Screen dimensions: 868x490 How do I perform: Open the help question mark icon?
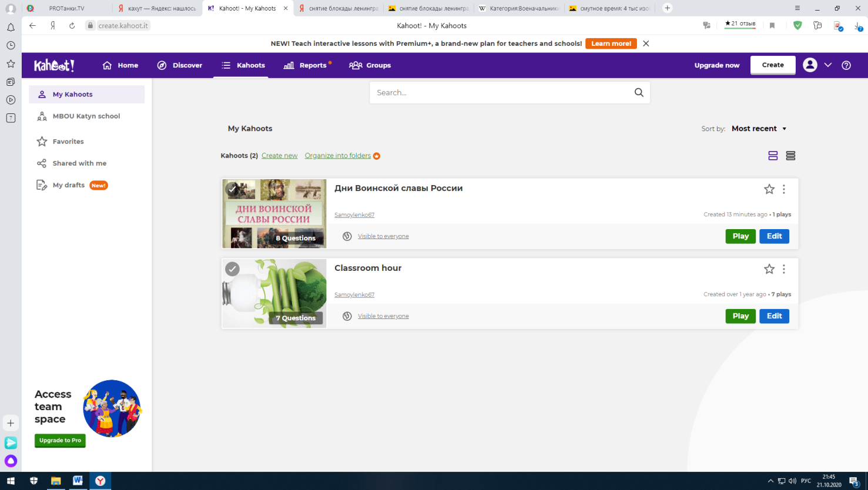pyautogui.click(x=846, y=65)
